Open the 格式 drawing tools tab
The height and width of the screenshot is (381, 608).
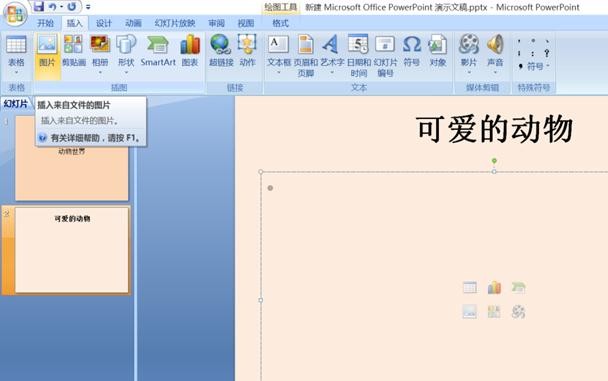point(280,23)
